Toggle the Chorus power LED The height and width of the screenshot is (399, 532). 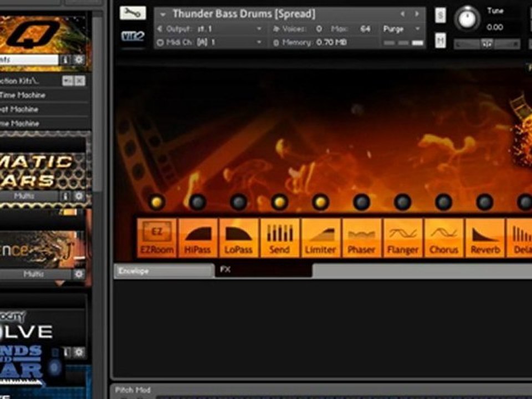(x=444, y=202)
